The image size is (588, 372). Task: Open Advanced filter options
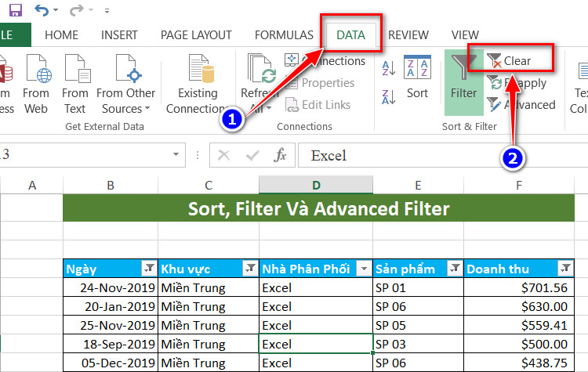coord(521,105)
